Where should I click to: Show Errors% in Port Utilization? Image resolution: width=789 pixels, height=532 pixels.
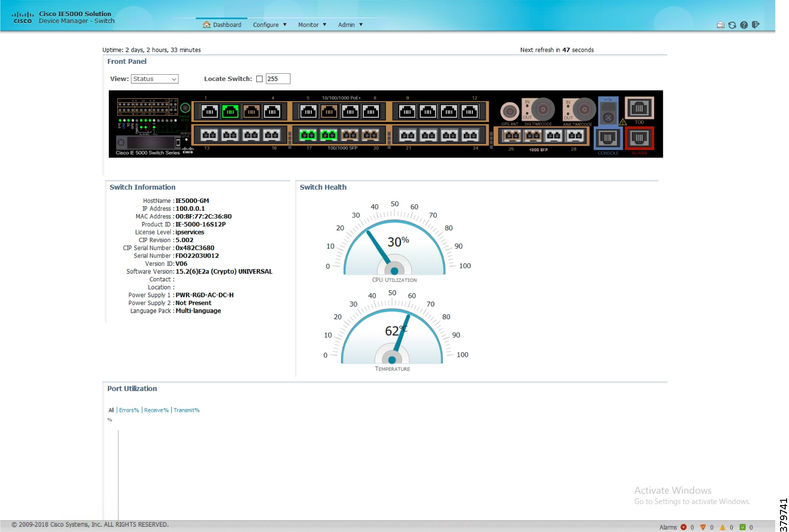pos(129,410)
